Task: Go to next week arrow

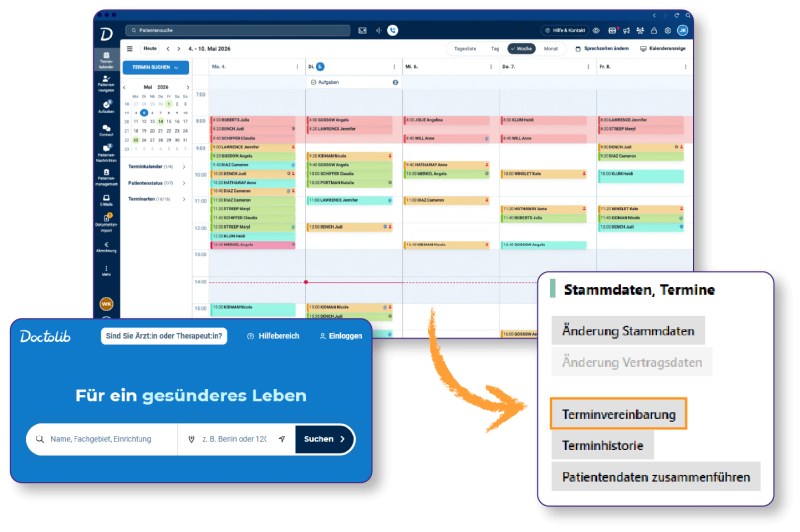Action: click(x=179, y=49)
